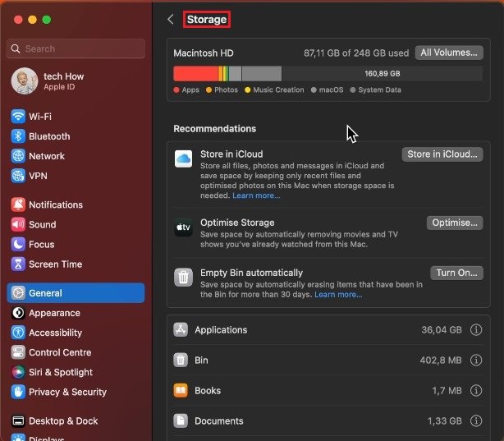
Task: Click the Music Creation legend label
Action: coord(278,90)
